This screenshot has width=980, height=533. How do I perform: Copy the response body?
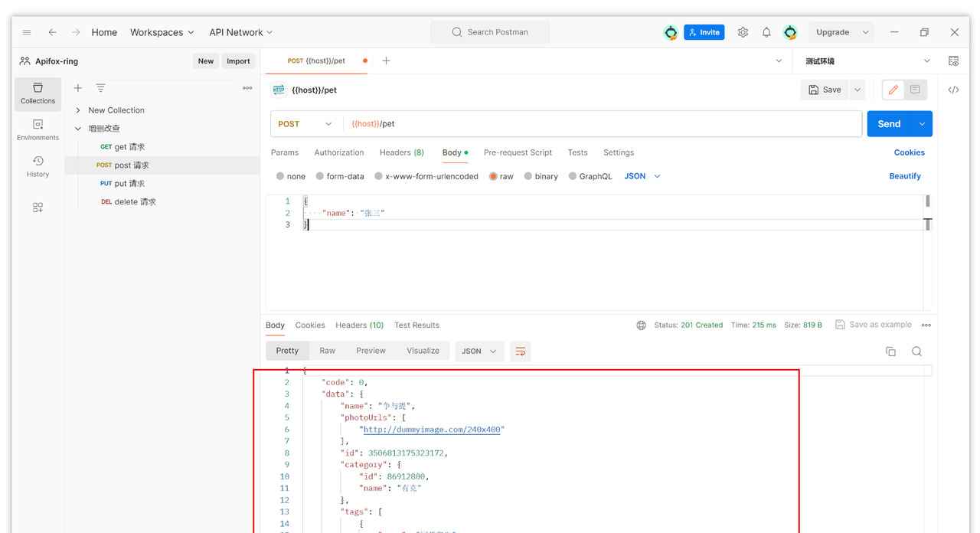[890, 352]
